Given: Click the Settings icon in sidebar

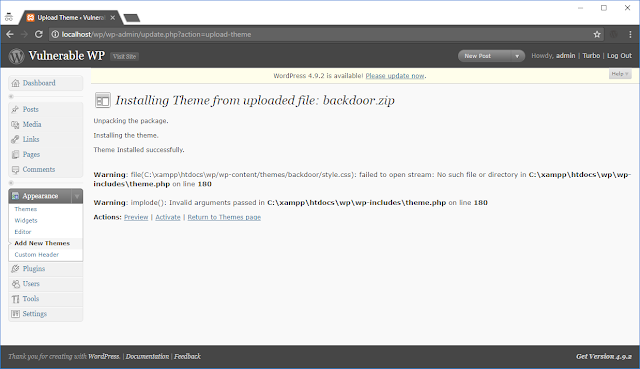Looking at the screenshot, I should click(x=16, y=314).
